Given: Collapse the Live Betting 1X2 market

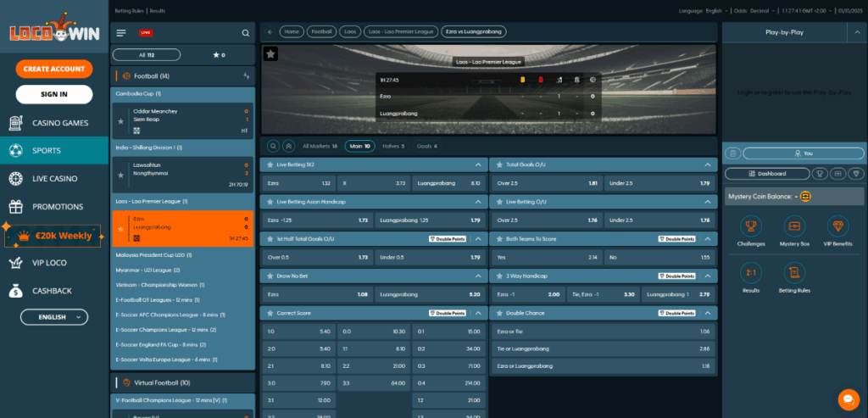Looking at the screenshot, I should 477,164.
